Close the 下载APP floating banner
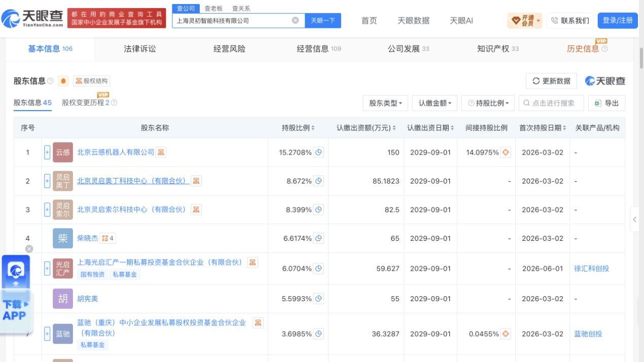Image resolution: width=644 pixels, height=362 pixels. [x=29, y=249]
